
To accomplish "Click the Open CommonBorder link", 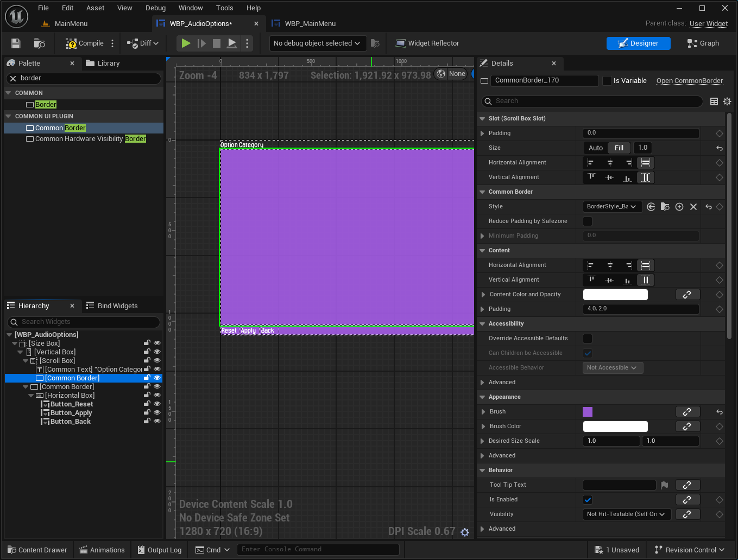I will [x=689, y=81].
